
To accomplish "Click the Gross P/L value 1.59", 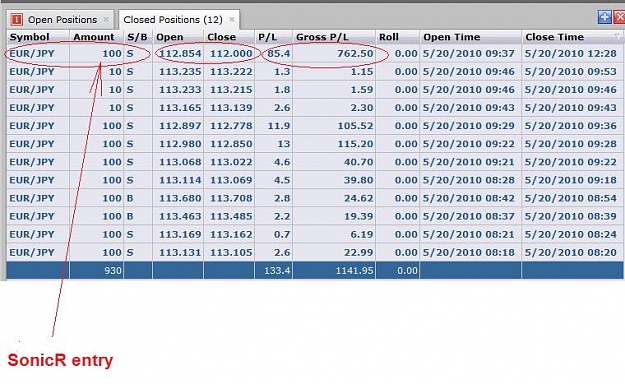I will (362, 90).
